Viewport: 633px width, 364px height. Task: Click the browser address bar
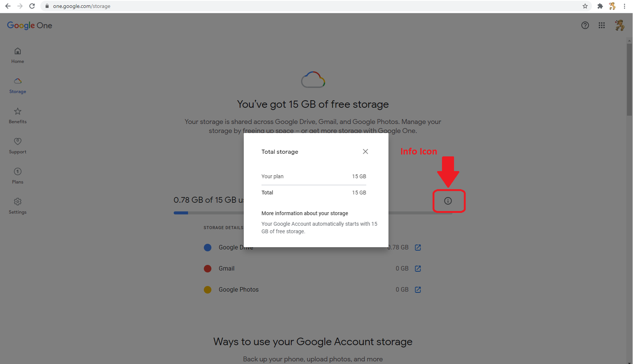click(x=313, y=6)
